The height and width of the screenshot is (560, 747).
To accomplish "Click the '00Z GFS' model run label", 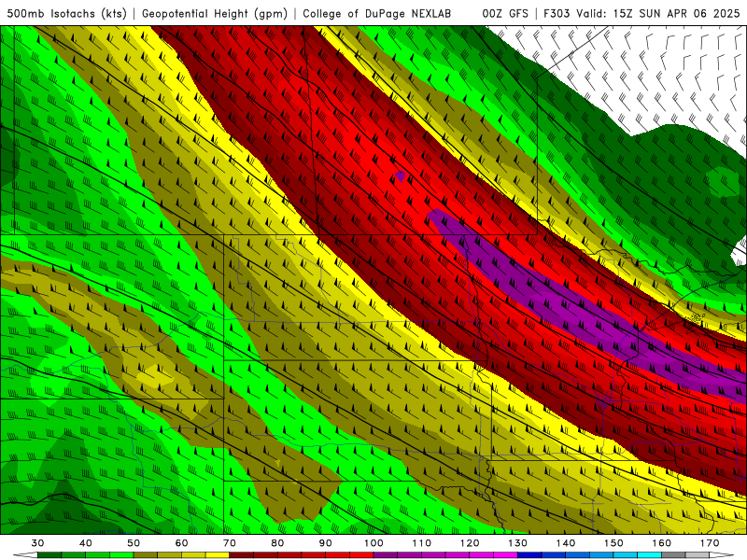I will coord(505,13).
